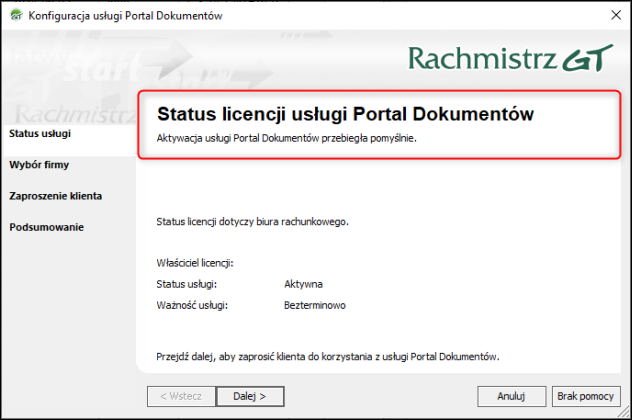Go to the Podsumowanie step

point(47,227)
